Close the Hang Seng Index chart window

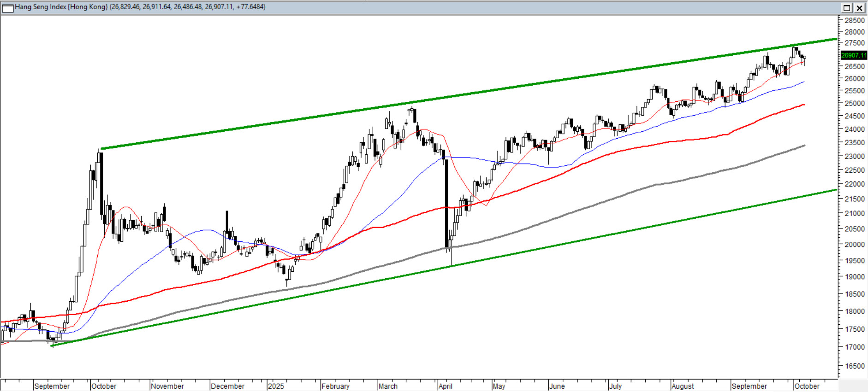[860, 8]
